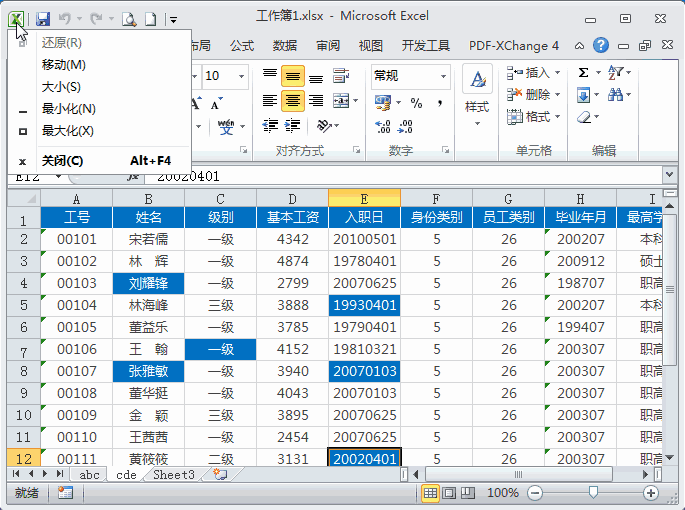Click the 样式 styles button
The width and height of the screenshot is (685, 510).
click(477, 93)
